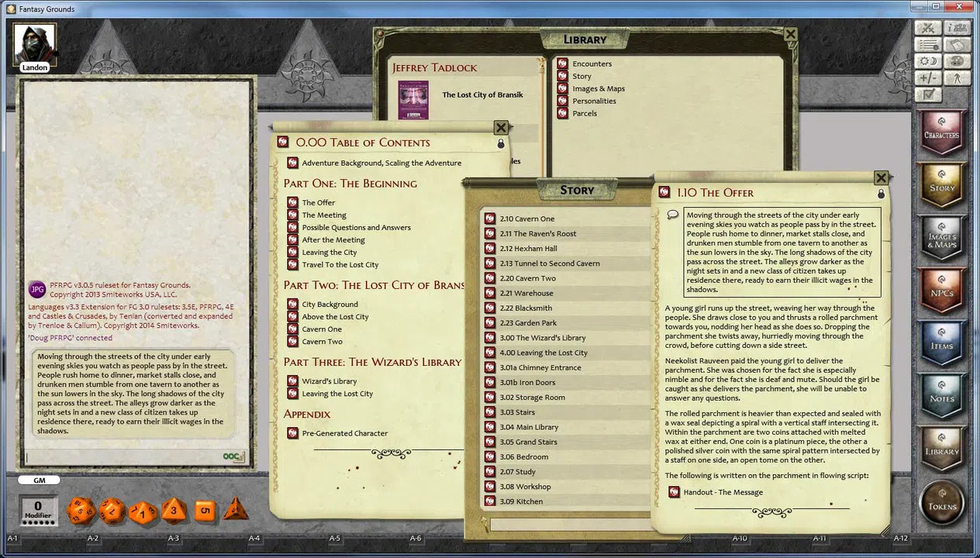The height and width of the screenshot is (558, 980).
Task: Toggle lock on The Offer window
Action: tap(881, 194)
